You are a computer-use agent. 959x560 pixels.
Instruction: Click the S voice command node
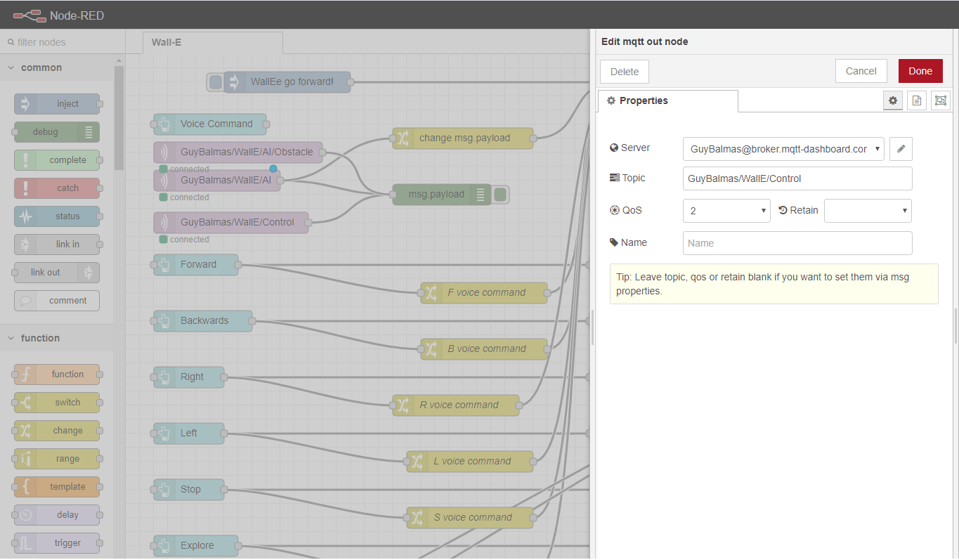tap(470, 517)
